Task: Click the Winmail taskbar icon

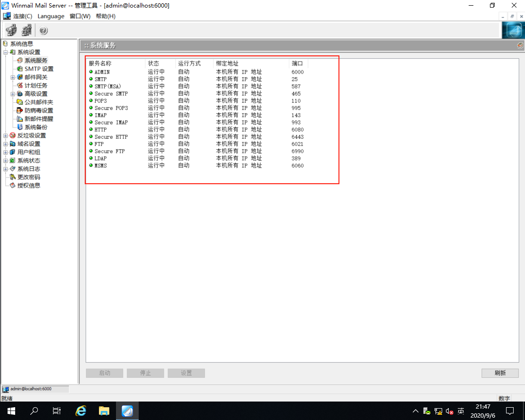Action: 127,411
